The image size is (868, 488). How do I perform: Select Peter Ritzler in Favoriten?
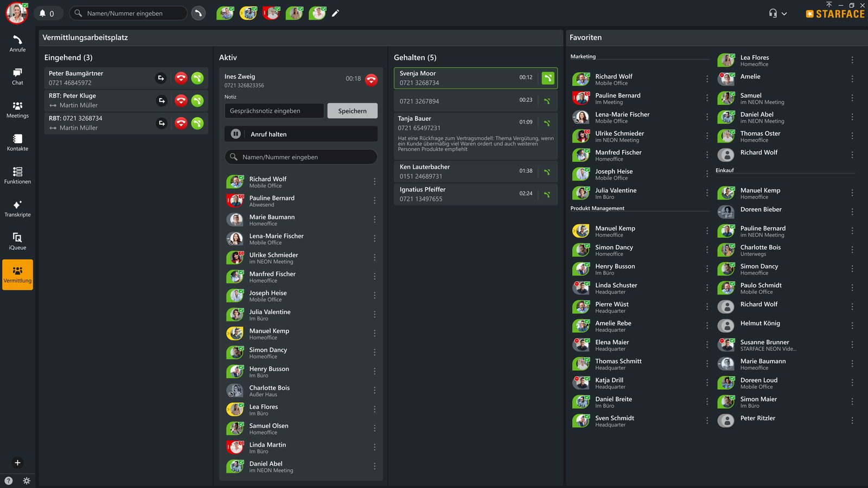click(786, 421)
